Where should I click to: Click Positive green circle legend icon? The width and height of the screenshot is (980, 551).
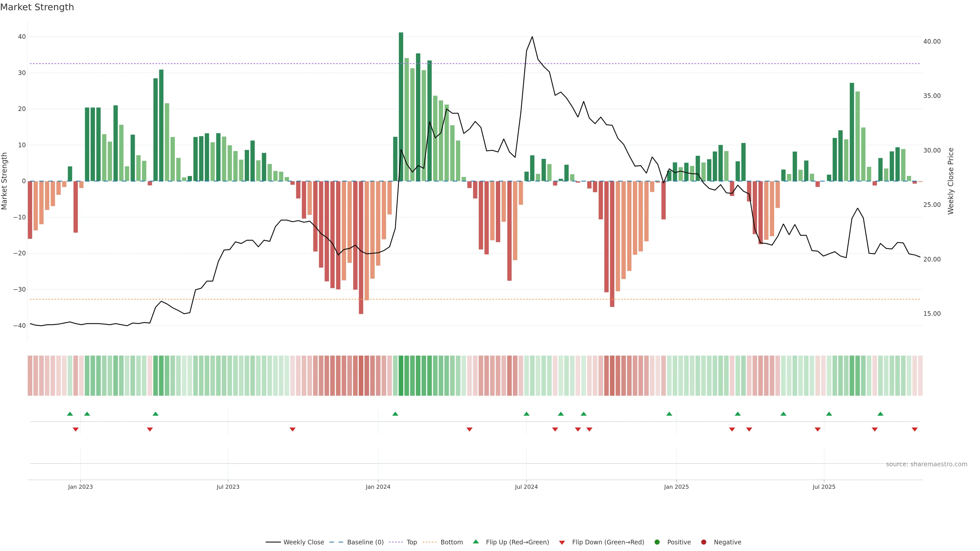657,542
